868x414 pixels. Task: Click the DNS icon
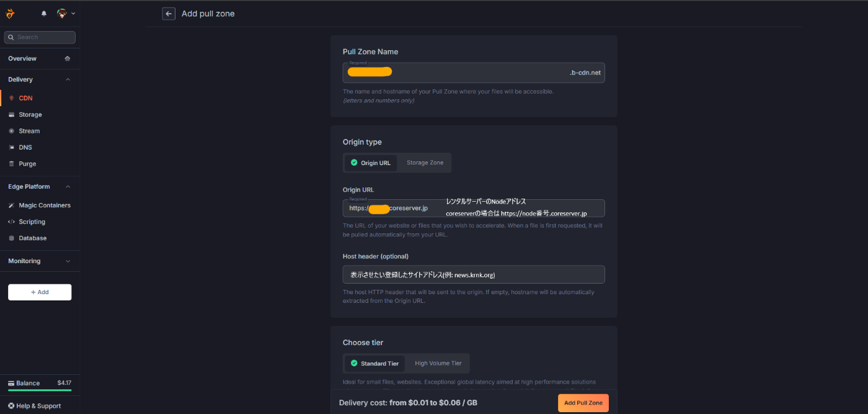point(11,148)
